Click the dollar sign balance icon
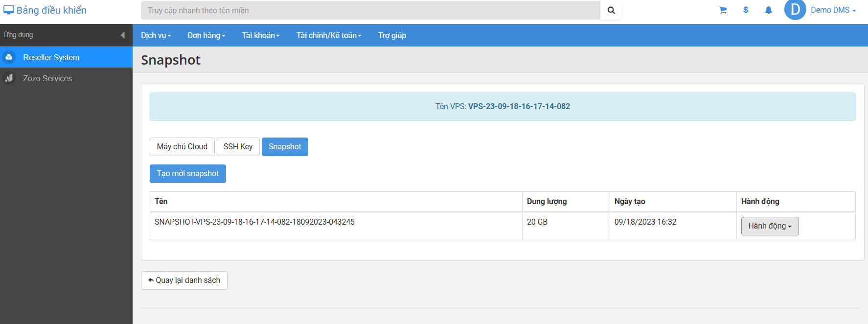This screenshot has width=868, height=324. 746,10
